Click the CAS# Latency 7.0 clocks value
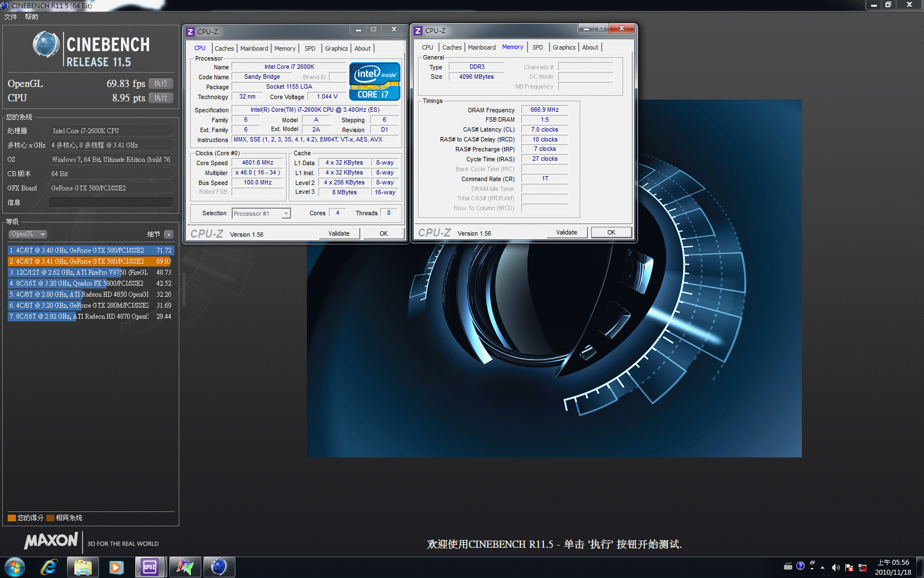 544,130
